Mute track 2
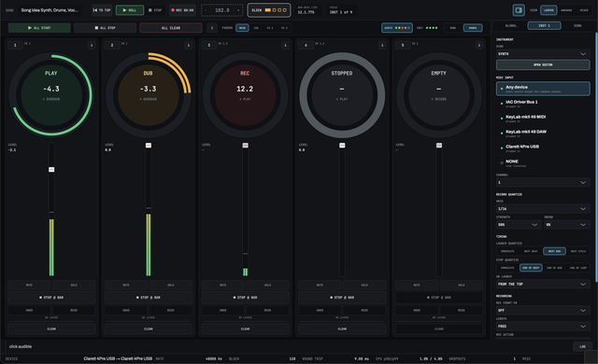 126,285
